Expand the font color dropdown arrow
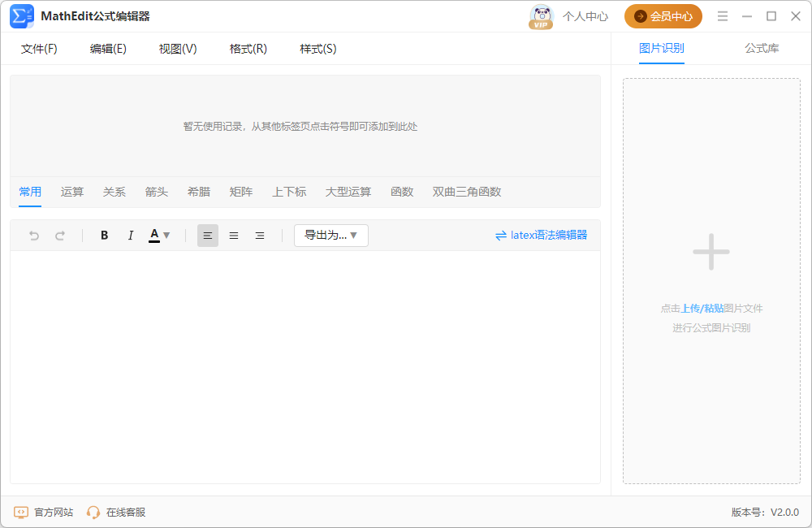The height and width of the screenshot is (528, 812). [166, 236]
